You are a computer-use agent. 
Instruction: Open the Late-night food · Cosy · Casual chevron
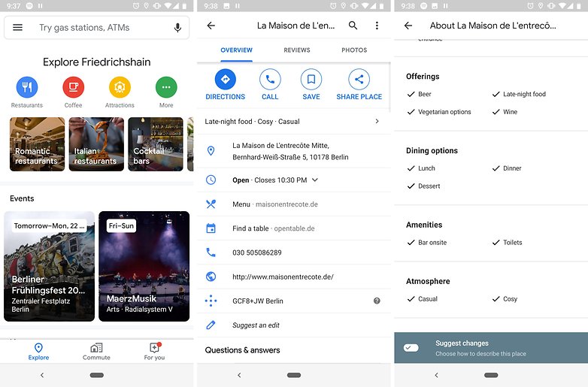[x=377, y=122]
